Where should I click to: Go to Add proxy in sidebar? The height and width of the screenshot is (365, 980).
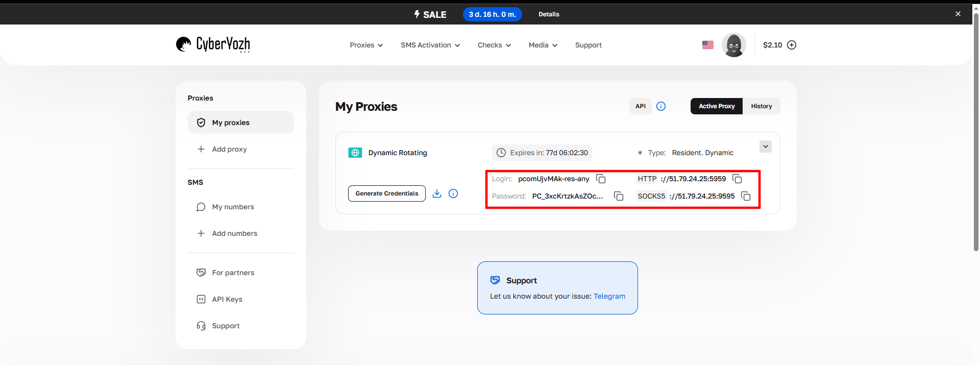pos(229,149)
